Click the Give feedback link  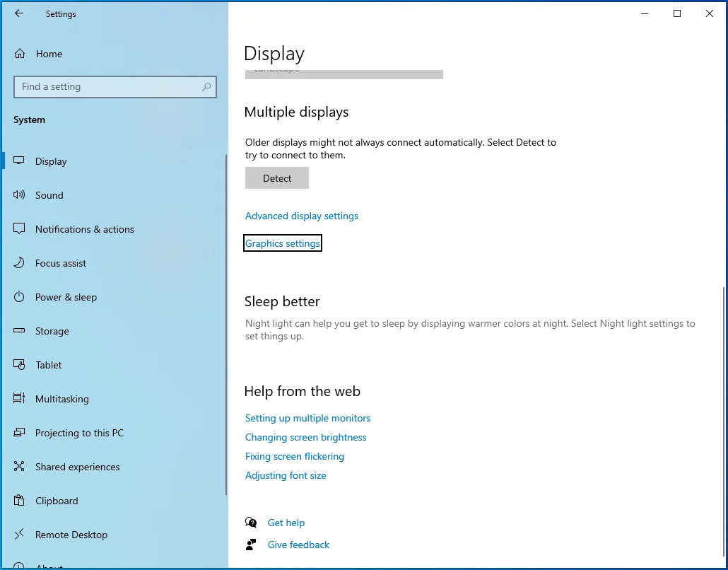pos(298,545)
